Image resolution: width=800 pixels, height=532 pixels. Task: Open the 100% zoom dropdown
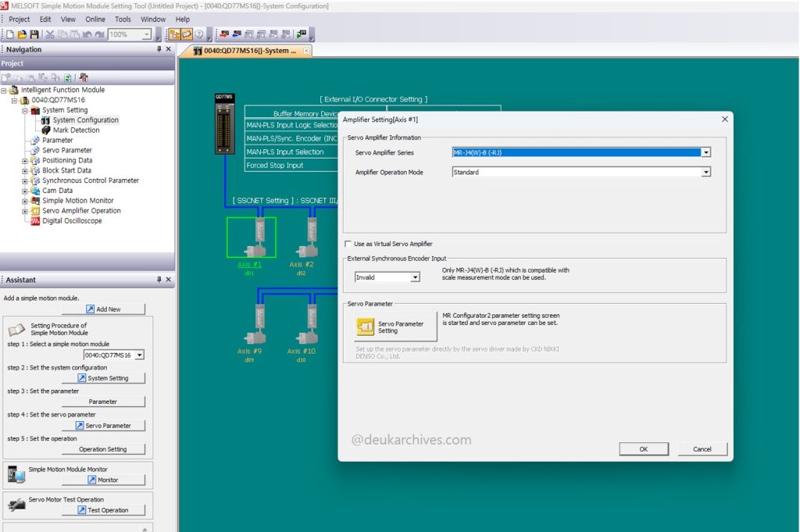click(x=147, y=34)
